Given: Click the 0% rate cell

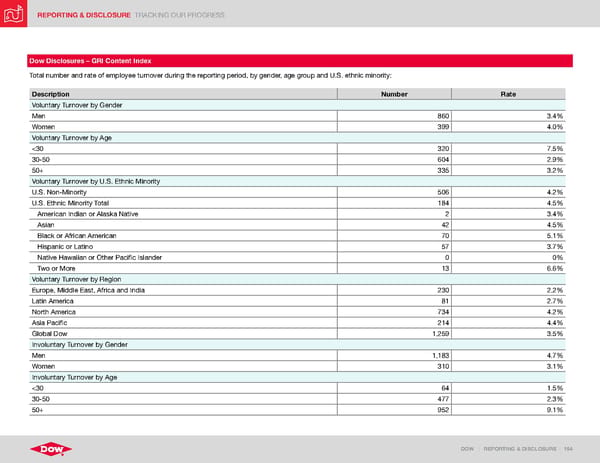Looking at the screenshot, I should [x=509, y=258].
